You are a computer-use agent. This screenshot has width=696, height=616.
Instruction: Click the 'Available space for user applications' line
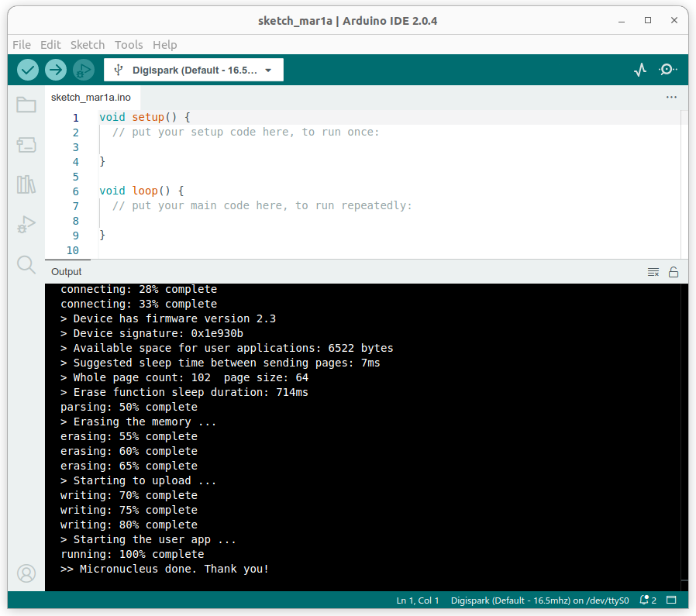coord(227,348)
